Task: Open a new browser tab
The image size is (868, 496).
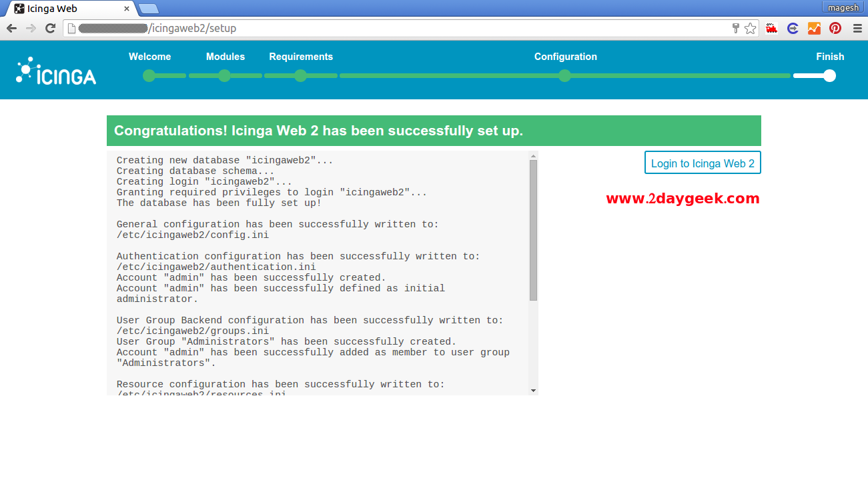Action: pyautogui.click(x=149, y=9)
